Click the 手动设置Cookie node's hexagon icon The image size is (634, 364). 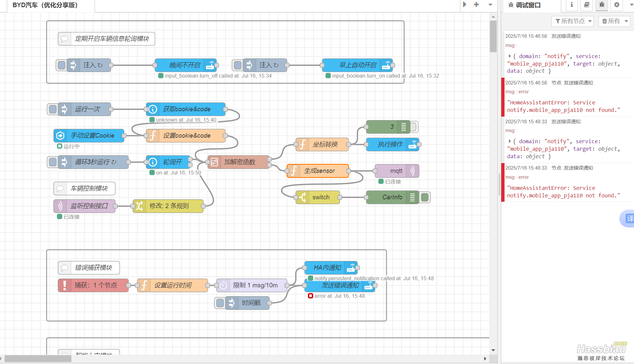(x=60, y=136)
